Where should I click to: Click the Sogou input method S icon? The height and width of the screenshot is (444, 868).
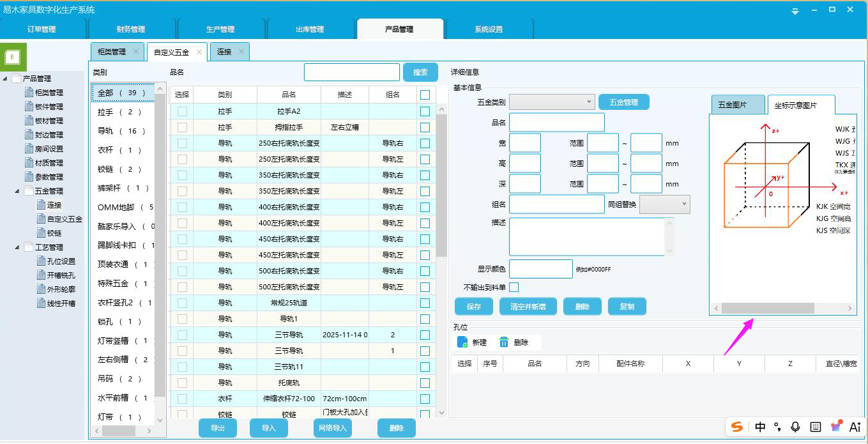tap(738, 427)
